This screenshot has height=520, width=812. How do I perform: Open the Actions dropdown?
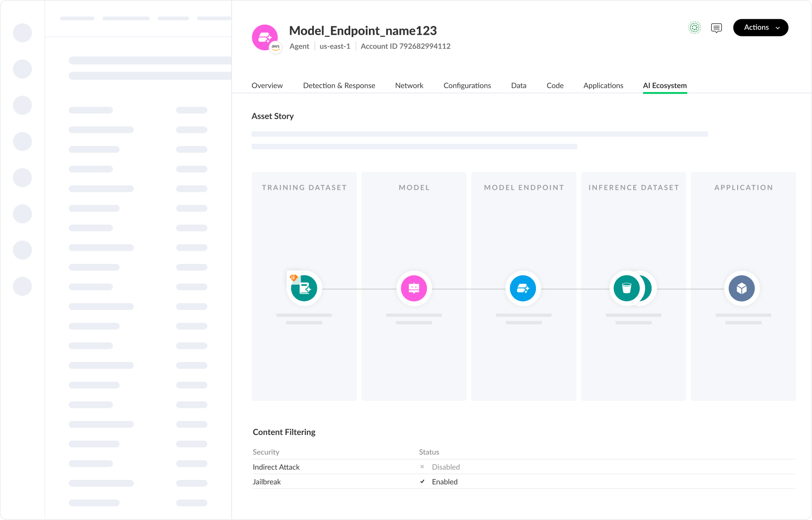coord(760,27)
